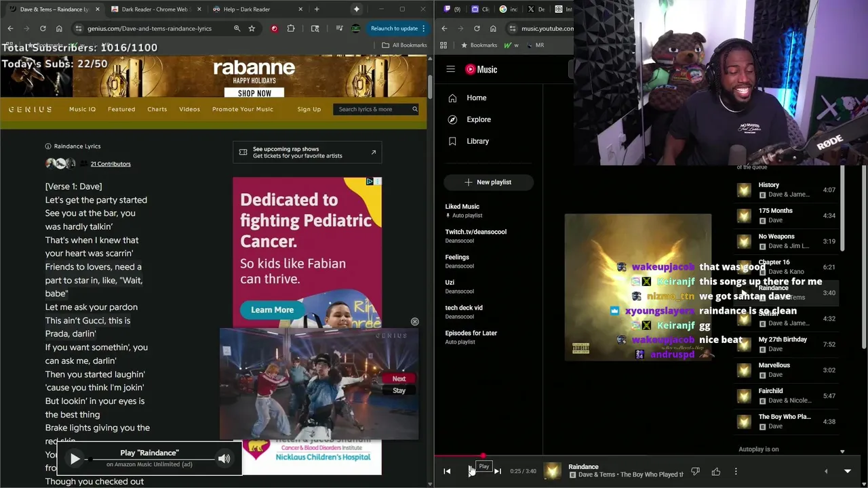Open the Feelings playlist
This screenshot has height=488, width=868.
488,261
